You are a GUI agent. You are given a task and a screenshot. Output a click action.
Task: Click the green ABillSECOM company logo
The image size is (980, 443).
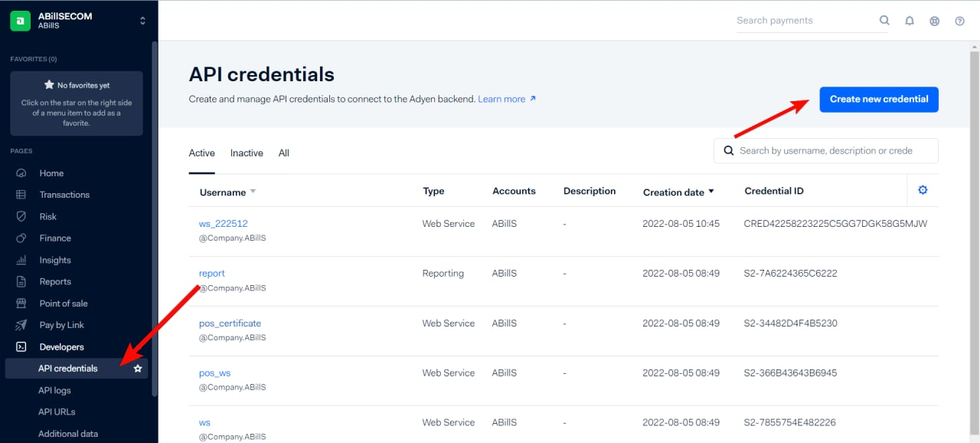coord(20,21)
